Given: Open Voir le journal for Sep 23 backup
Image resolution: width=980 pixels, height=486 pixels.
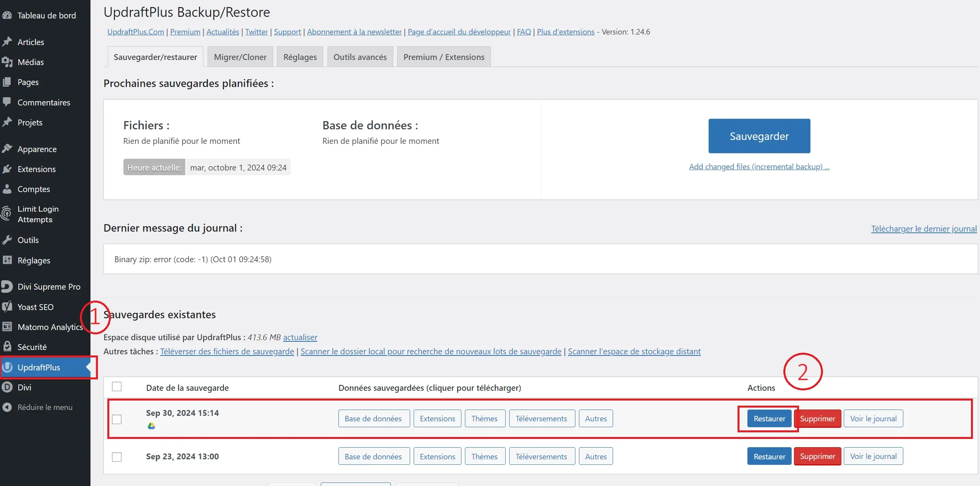Looking at the screenshot, I should (x=873, y=456).
